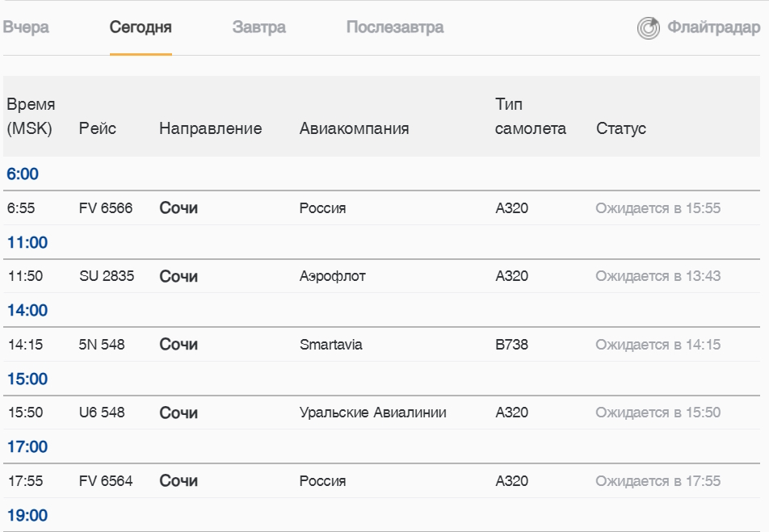Click flight number FV 6566

(x=106, y=208)
